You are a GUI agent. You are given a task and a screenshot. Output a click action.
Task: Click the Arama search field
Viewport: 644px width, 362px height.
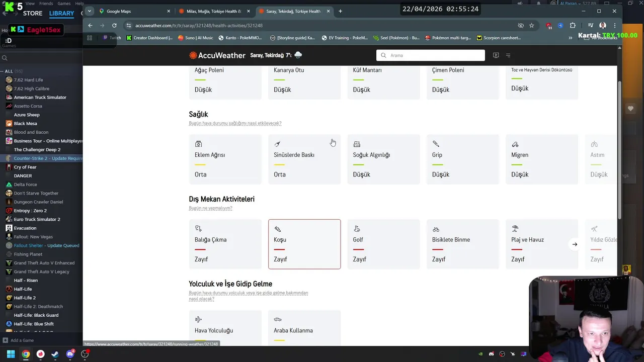(431, 55)
